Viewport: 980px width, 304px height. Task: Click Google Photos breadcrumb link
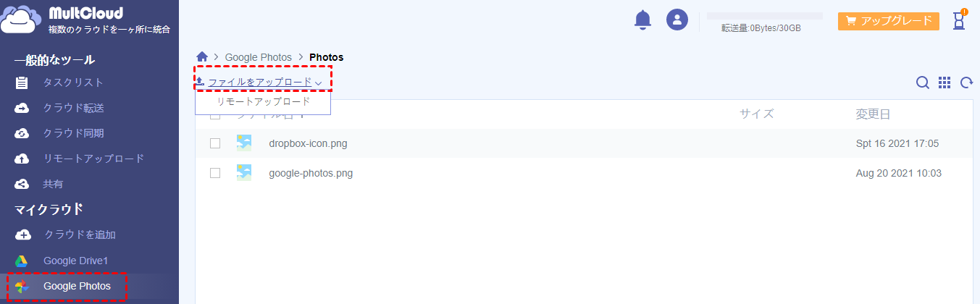pyautogui.click(x=258, y=57)
